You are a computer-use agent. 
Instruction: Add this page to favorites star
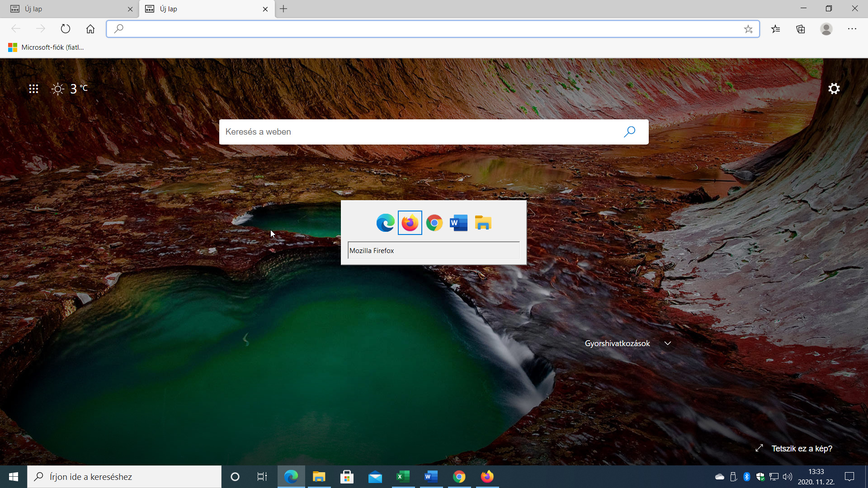click(748, 29)
